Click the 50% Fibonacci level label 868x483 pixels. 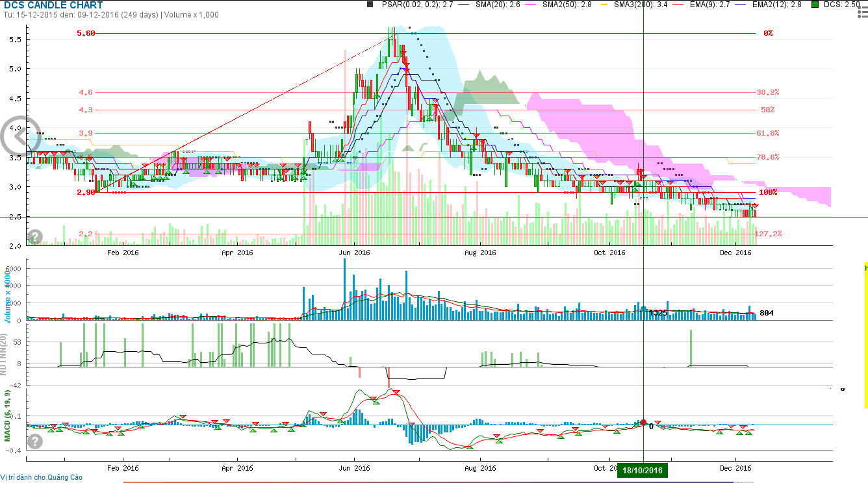768,110
